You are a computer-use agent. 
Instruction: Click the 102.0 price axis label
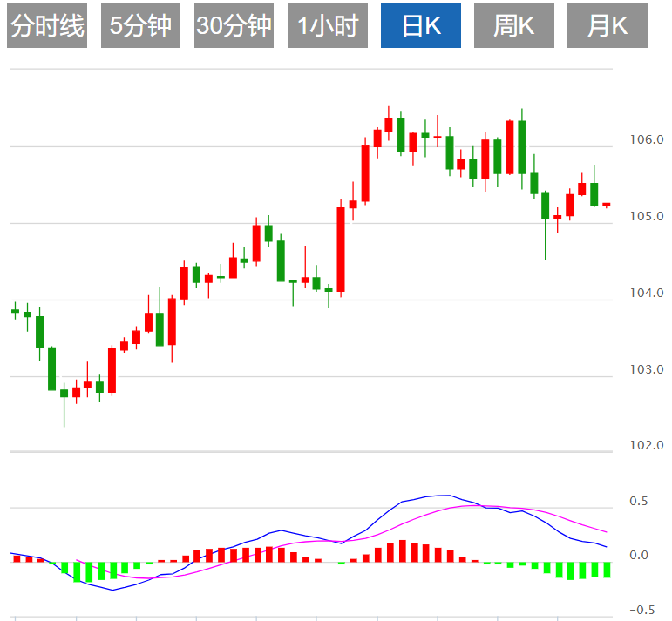646,445
